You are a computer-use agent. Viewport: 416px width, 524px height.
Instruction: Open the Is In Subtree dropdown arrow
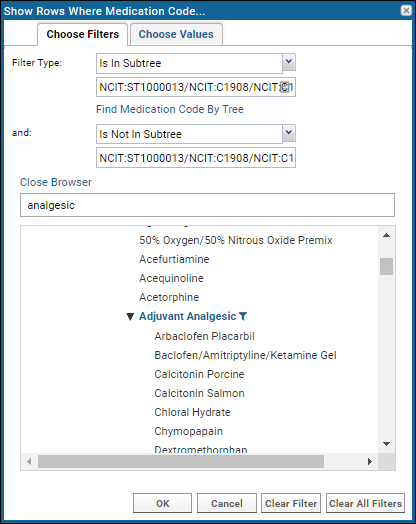click(x=289, y=62)
